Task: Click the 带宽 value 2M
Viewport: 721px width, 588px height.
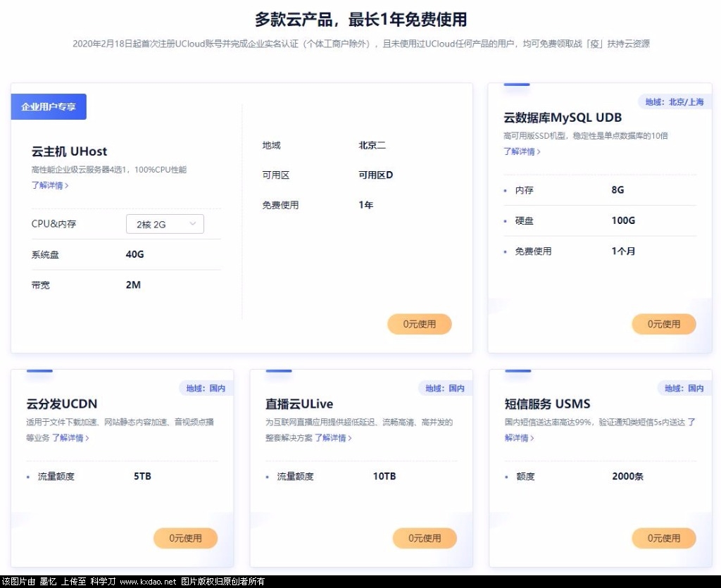Action: [x=133, y=285]
